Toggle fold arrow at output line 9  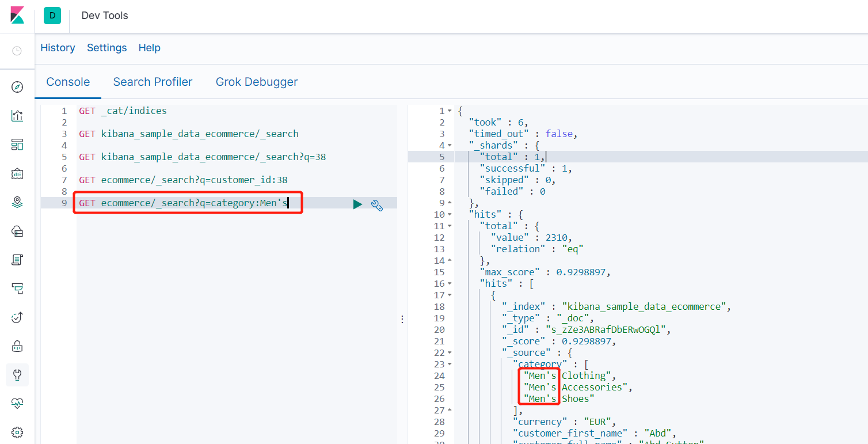[x=450, y=203]
